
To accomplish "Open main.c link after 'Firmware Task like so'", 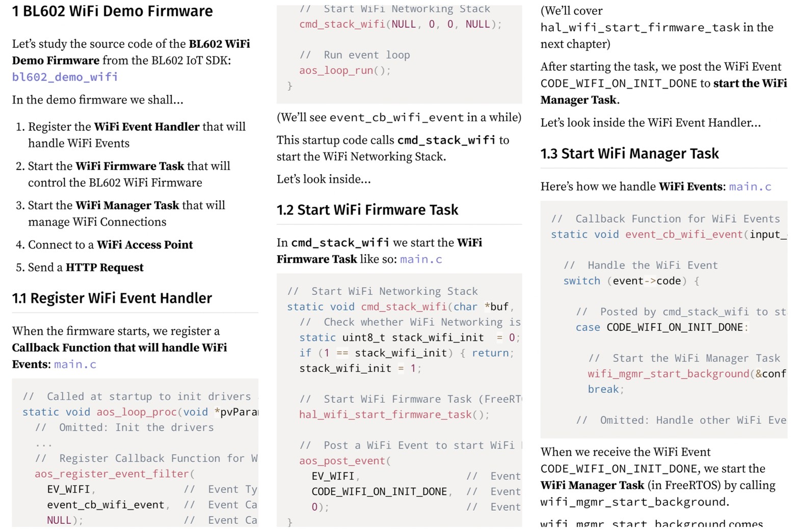I will point(420,259).
